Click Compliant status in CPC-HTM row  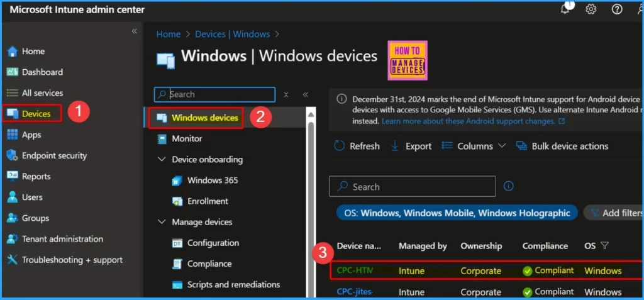click(x=548, y=271)
